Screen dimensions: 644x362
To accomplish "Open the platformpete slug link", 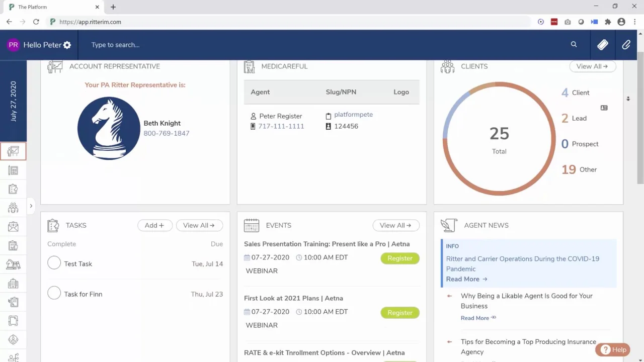I will (353, 115).
